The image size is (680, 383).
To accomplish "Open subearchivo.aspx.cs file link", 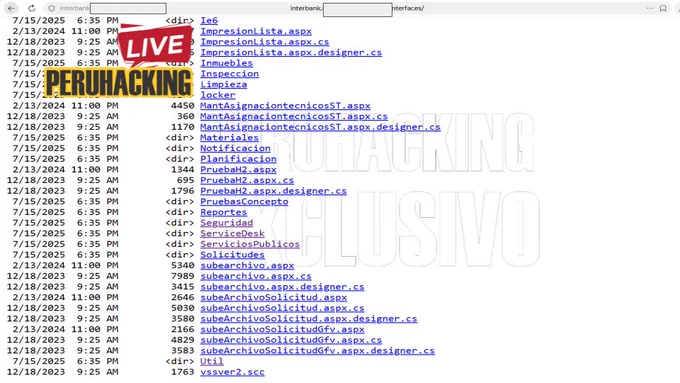I will coord(256,276).
